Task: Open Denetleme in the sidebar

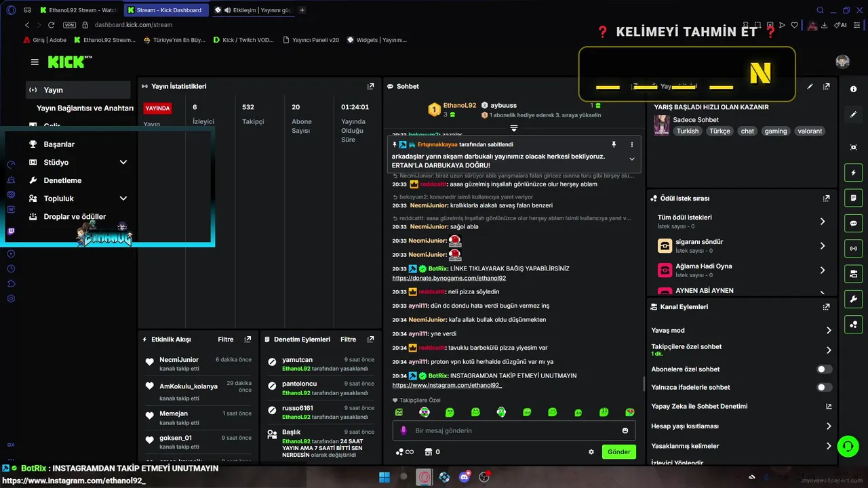Action: pos(62,180)
